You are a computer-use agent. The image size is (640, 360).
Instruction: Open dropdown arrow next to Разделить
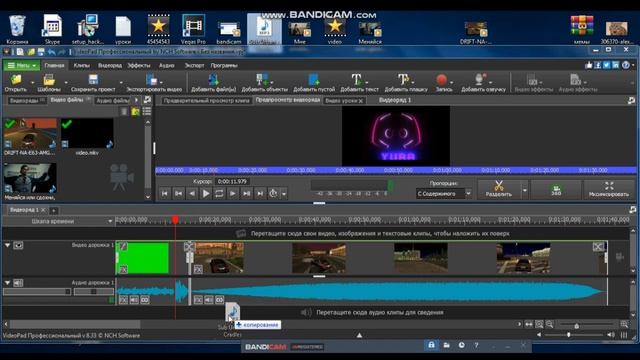[x=524, y=190]
